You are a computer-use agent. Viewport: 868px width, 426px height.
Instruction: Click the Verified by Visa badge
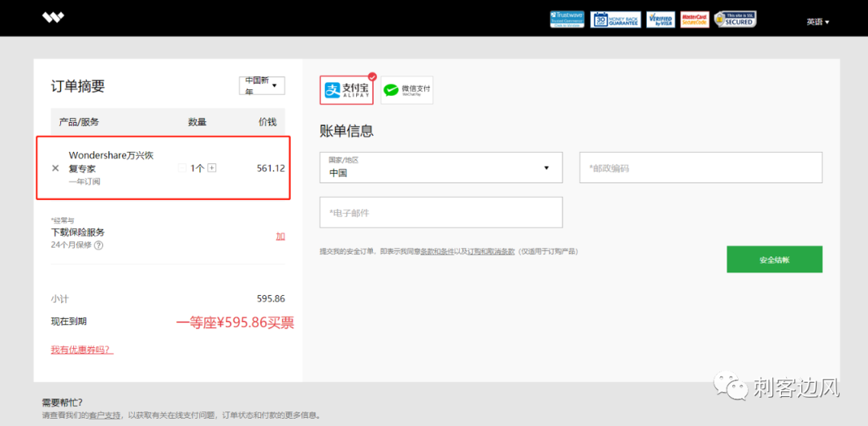[661, 19]
